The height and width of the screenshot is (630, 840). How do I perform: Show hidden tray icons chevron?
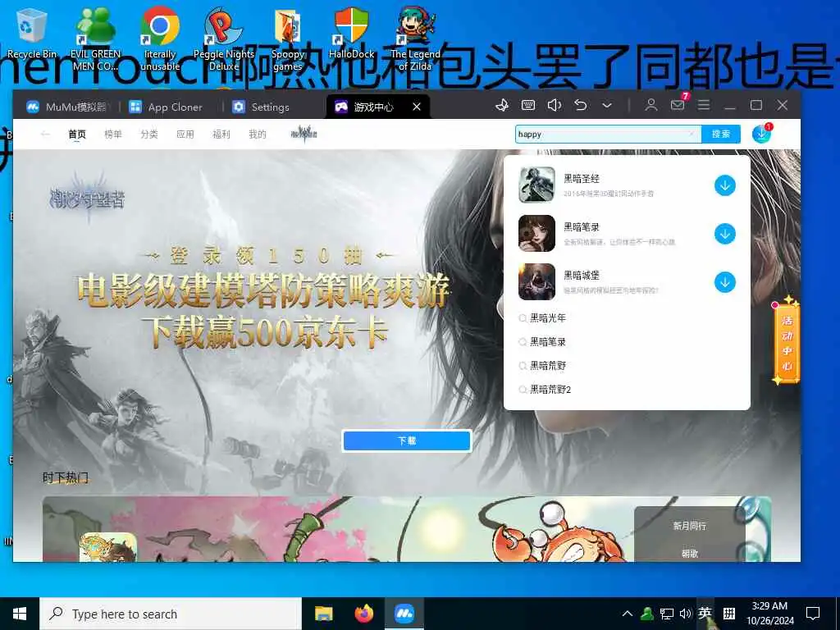tap(628, 614)
